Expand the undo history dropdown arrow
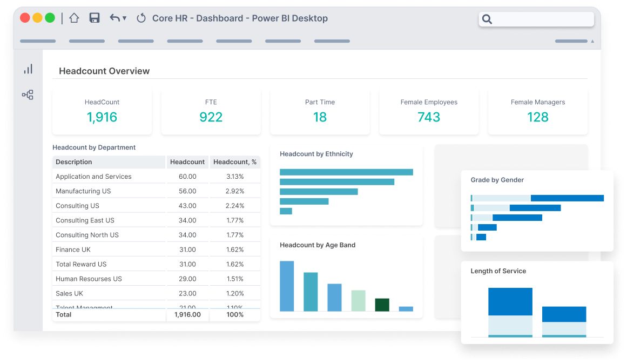The width and height of the screenshot is (627, 364). (x=125, y=19)
